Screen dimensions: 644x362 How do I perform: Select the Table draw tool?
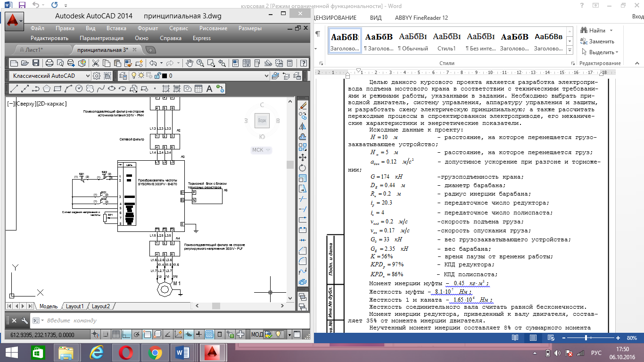[198, 89]
